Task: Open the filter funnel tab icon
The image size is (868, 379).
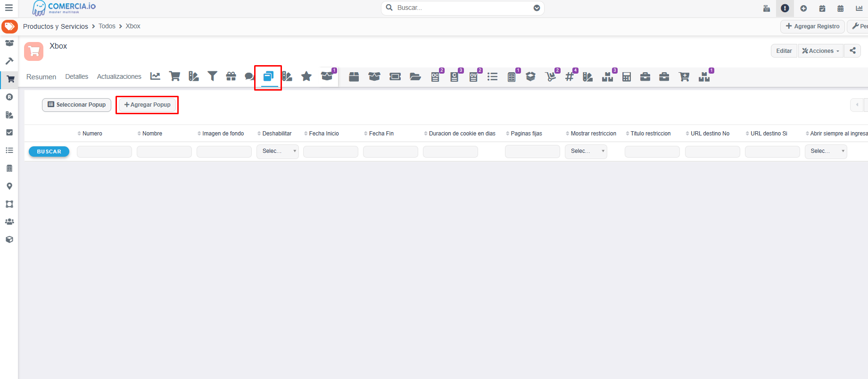Action: tap(213, 76)
